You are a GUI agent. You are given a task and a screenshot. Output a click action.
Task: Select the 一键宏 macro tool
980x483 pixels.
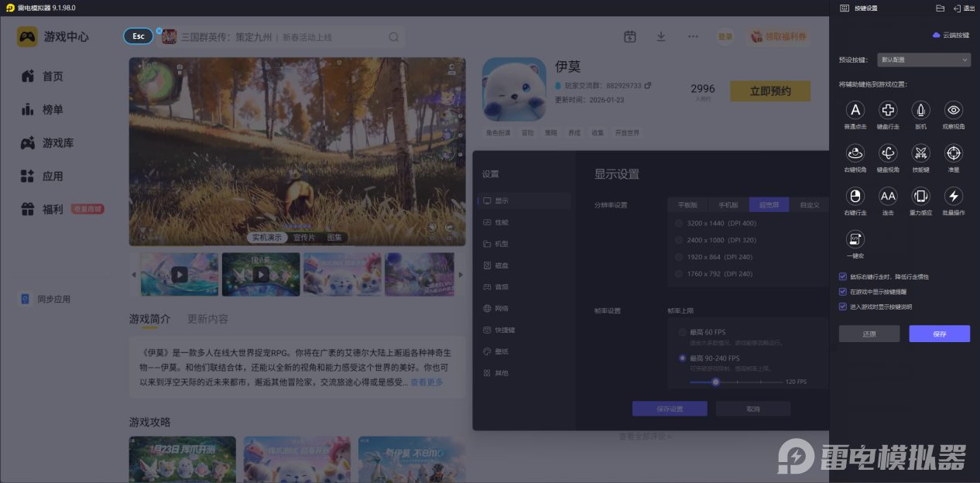point(855,243)
